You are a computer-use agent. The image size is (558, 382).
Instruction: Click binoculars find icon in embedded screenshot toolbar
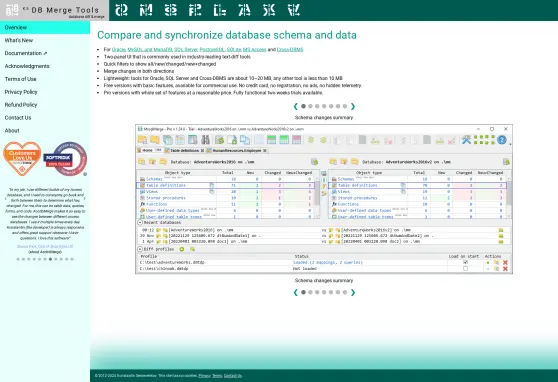(x=205, y=140)
